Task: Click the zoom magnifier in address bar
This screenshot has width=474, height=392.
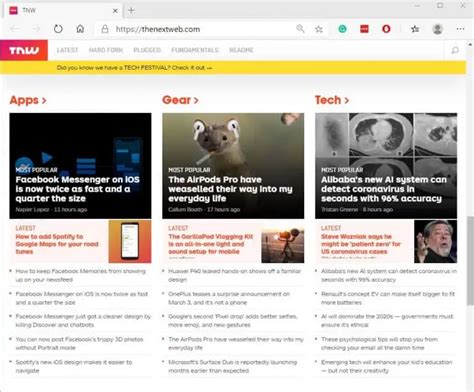Action: [x=300, y=29]
